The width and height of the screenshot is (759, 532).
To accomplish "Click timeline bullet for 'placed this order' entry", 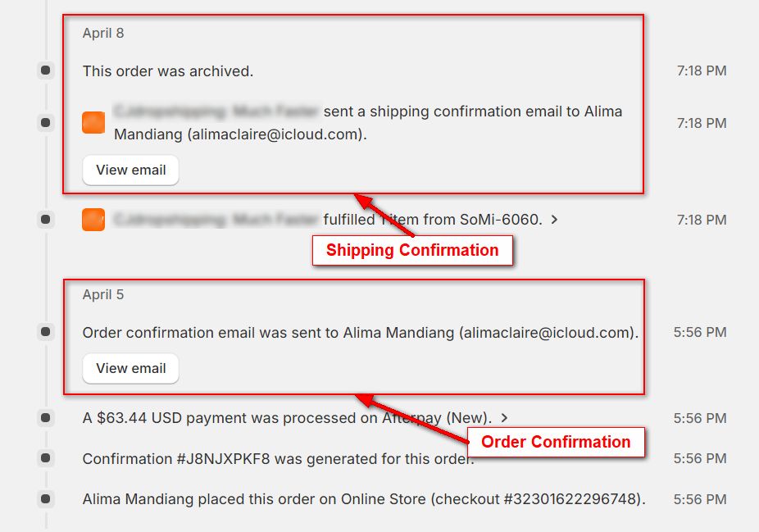I will click(x=46, y=498).
